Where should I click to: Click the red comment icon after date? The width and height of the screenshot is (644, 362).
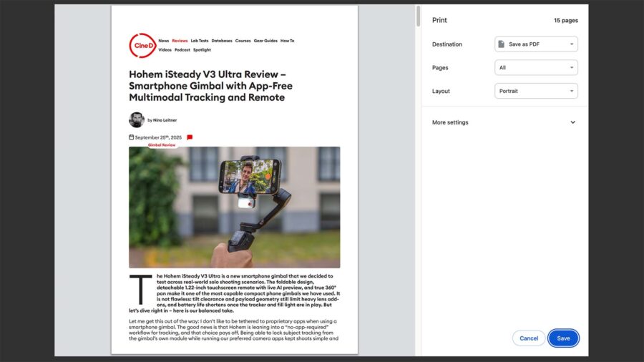click(x=190, y=137)
